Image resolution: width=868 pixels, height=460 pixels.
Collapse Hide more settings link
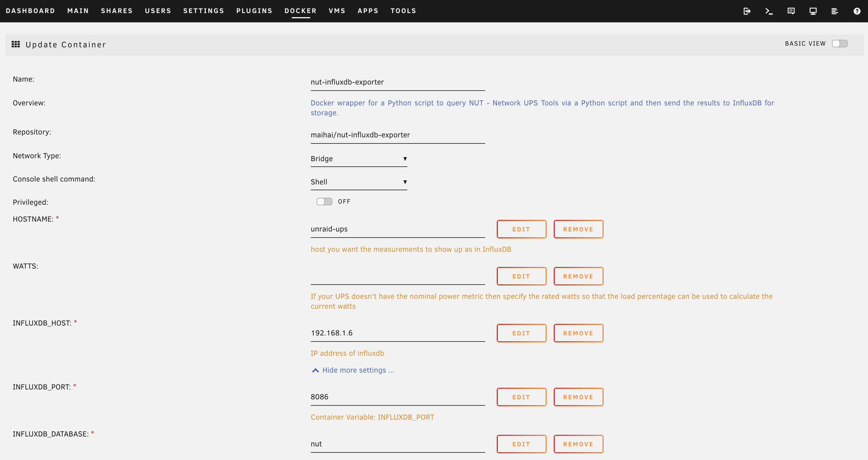(x=358, y=370)
